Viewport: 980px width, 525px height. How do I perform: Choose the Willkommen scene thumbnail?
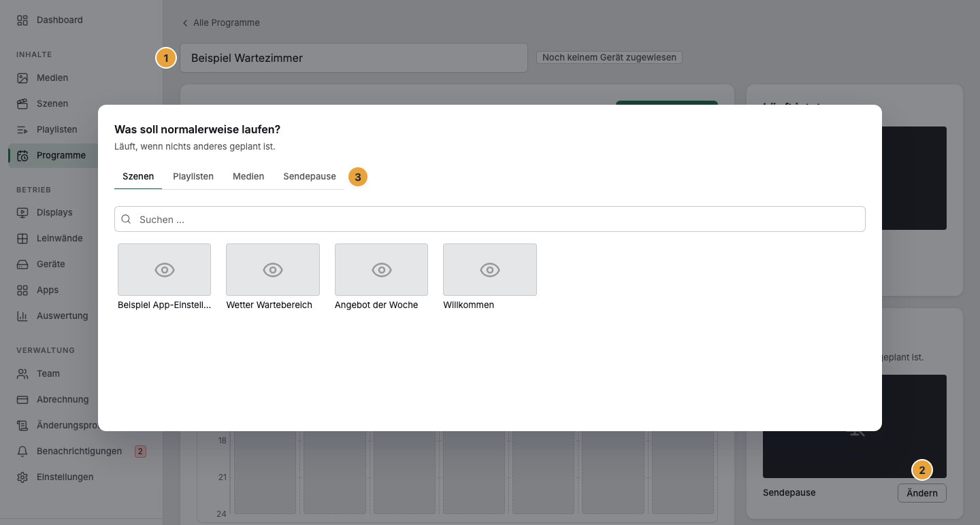(x=490, y=269)
